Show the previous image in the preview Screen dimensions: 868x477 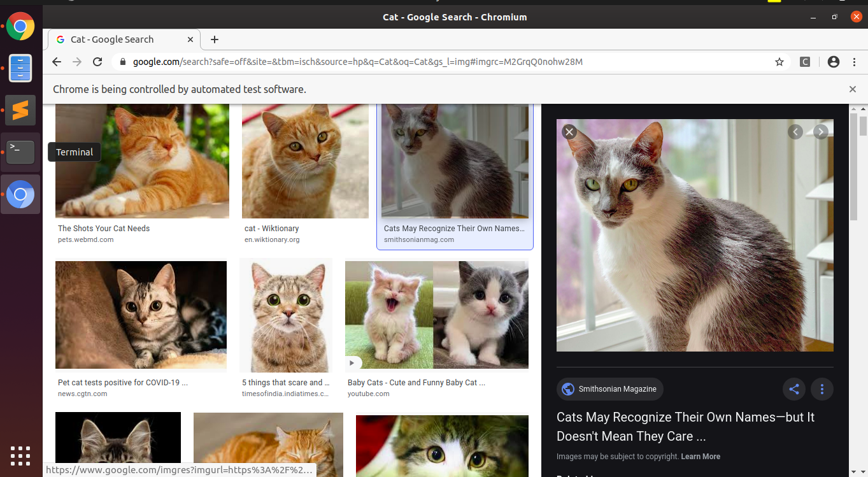click(795, 132)
